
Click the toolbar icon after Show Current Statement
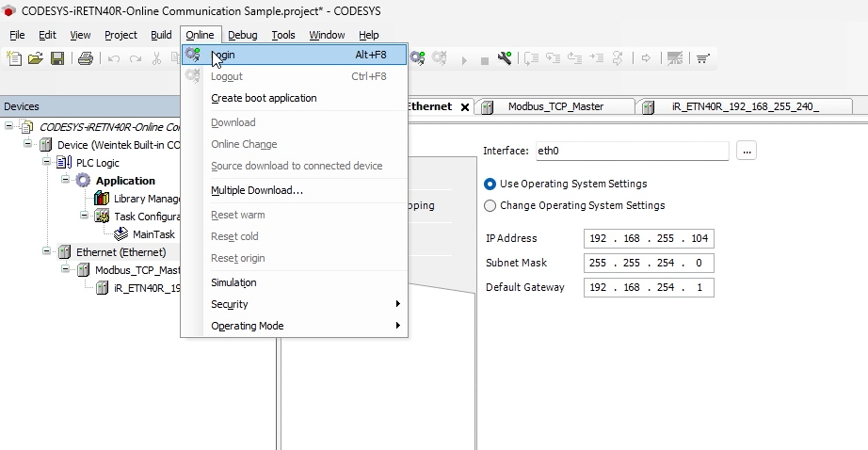675,58
